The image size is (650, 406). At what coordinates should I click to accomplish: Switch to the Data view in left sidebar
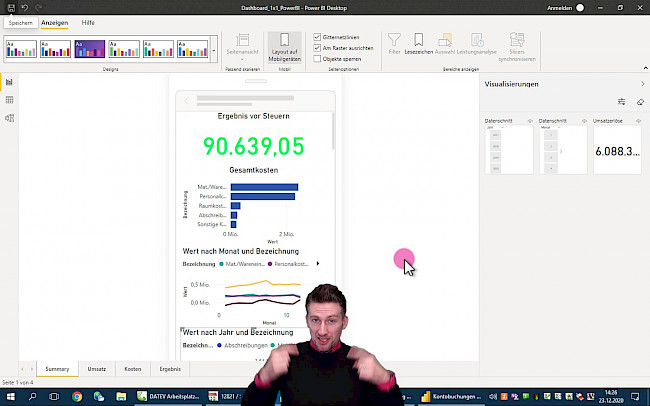click(9, 100)
